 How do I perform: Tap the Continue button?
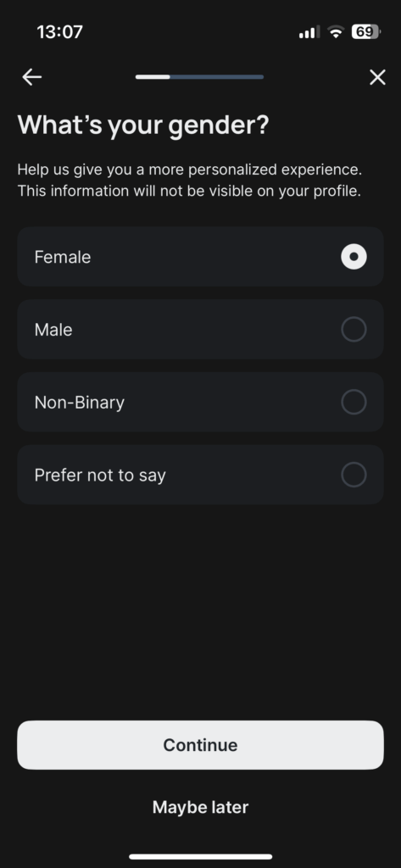point(200,744)
